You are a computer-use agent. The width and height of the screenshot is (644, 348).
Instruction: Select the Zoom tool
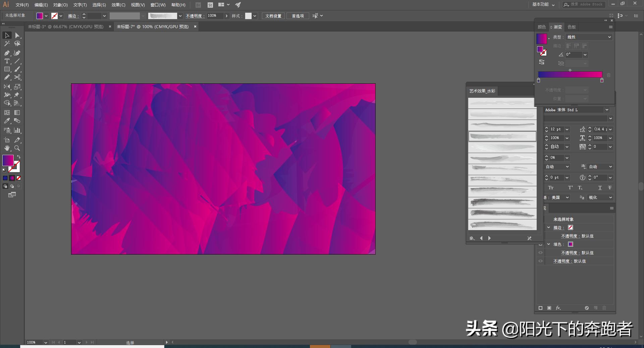[x=17, y=148]
